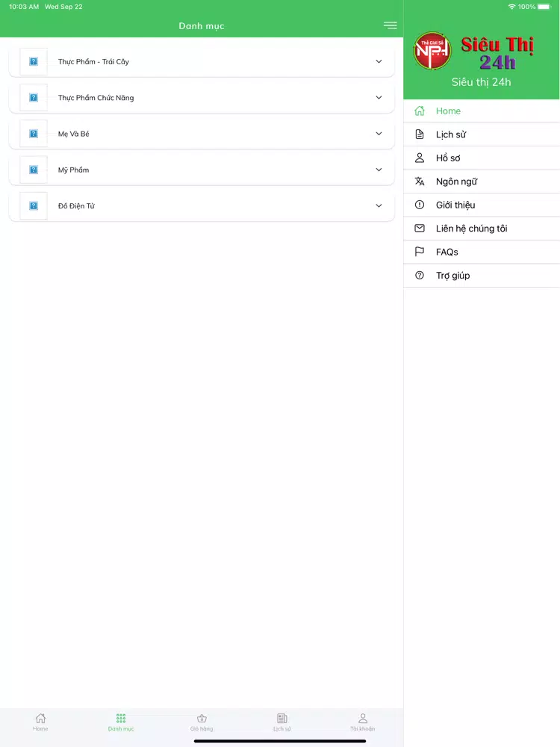Viewport: 560px width, 747px height.
Task: Open Giỏ hàng cart tab
Action: coord(202,722)
